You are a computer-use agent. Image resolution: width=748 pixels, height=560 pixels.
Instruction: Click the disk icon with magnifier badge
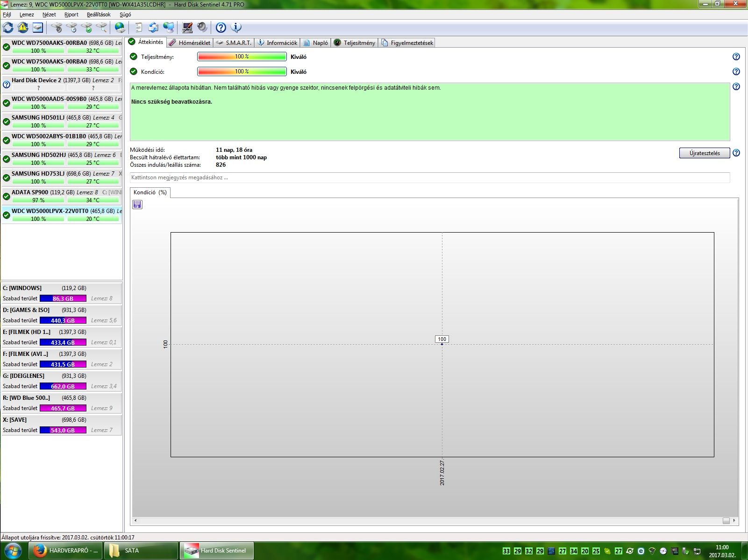click(101, 28)
